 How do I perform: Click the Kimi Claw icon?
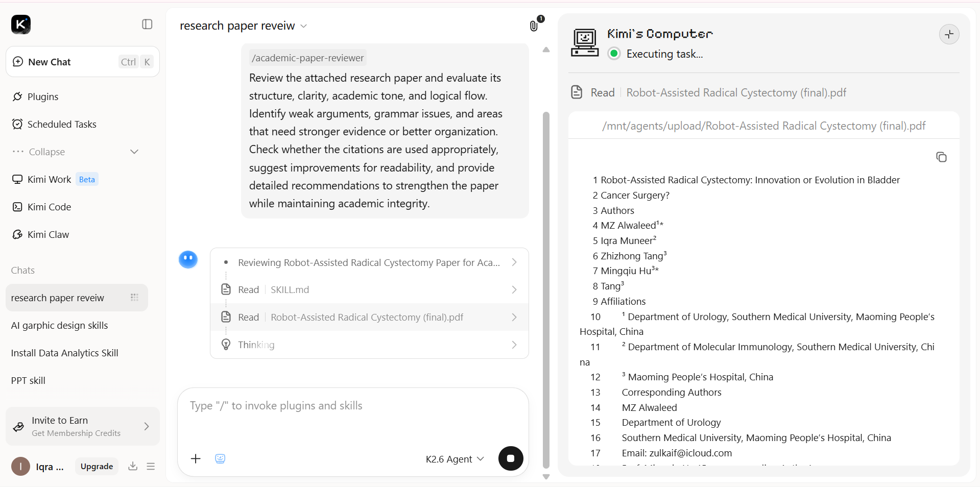[17, 234]
